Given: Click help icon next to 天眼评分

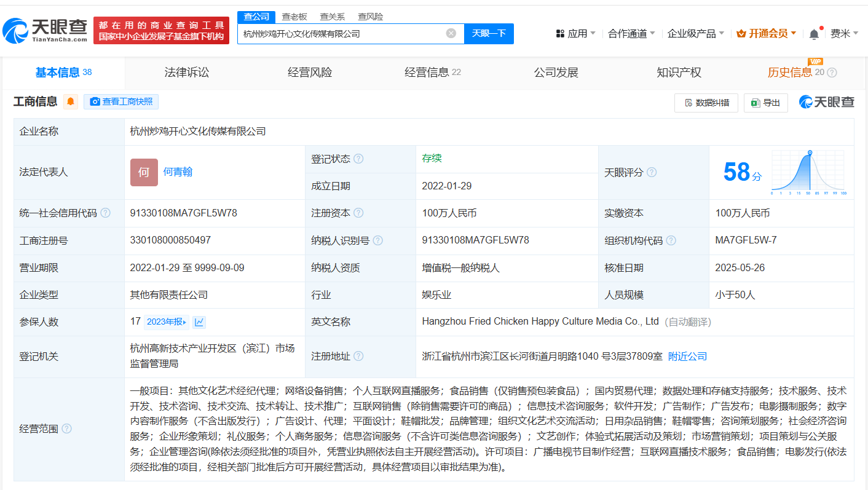Looking at the screenshot, I should pos(652,172).
